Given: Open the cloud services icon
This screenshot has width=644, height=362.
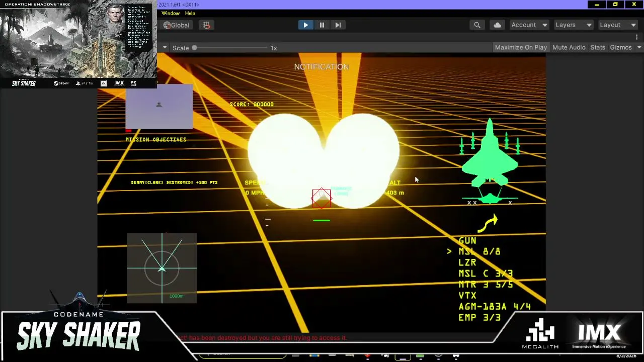Looking at the screenshot, I should coord(497,25).
